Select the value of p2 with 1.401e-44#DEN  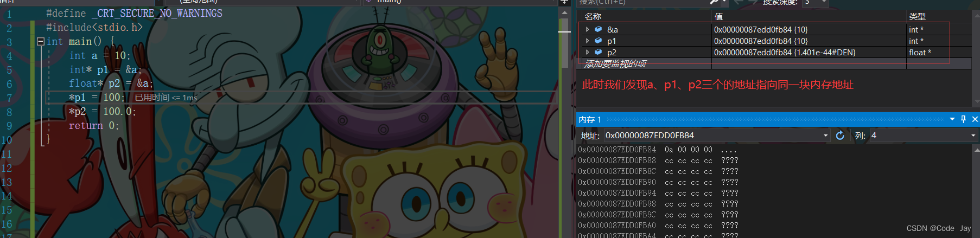tap(809, 52)
